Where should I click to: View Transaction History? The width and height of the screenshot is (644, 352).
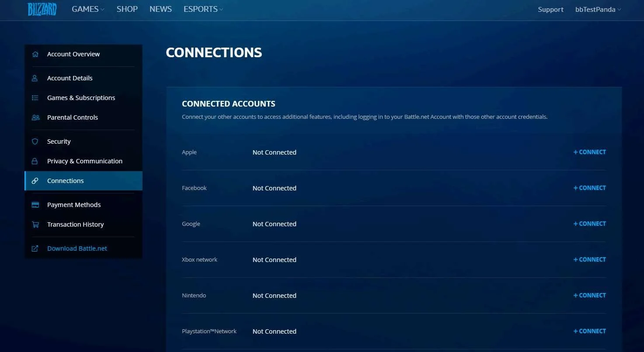83,224
